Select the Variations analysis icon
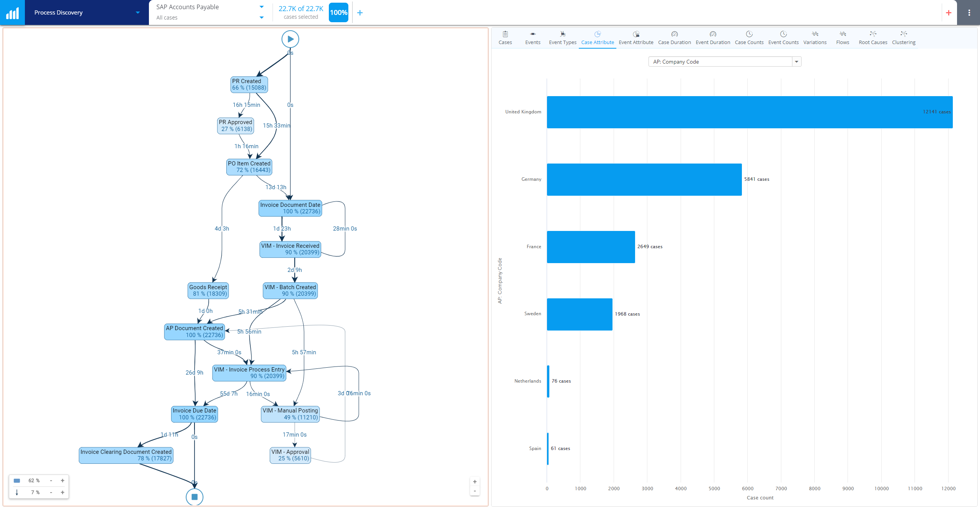980x509 pixels. coord(815,37)
